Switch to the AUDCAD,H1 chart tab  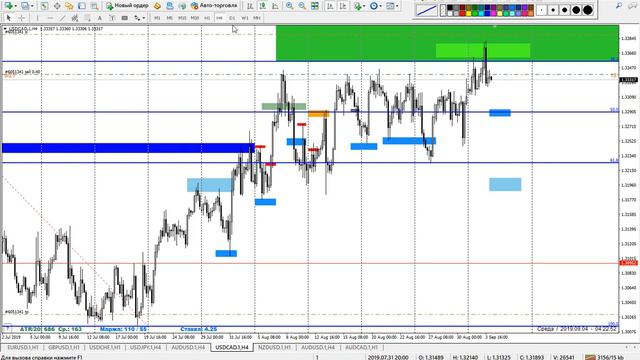pos(362,347)
